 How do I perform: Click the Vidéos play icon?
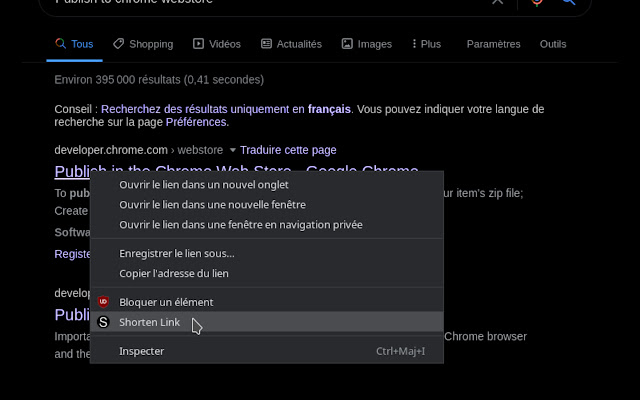click(198, 44)
